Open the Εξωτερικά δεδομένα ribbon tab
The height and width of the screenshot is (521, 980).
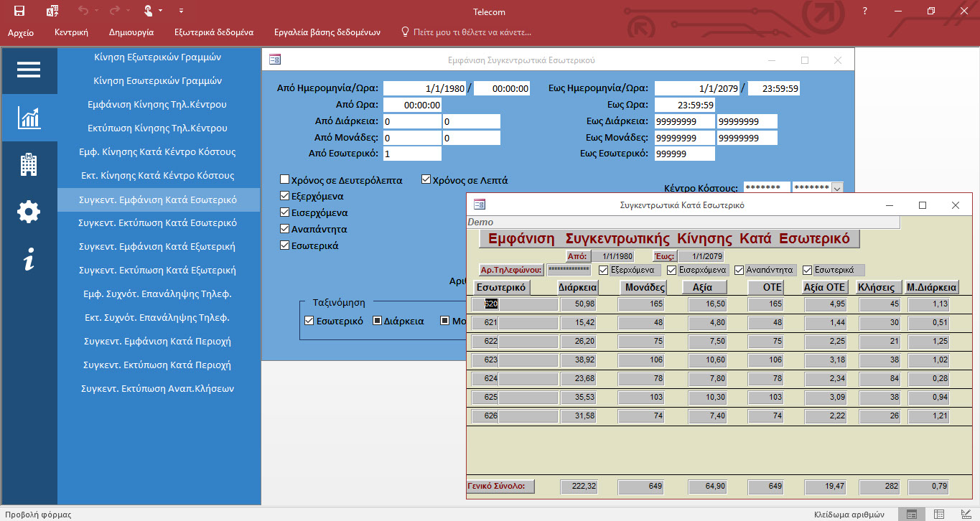point(213,32)
